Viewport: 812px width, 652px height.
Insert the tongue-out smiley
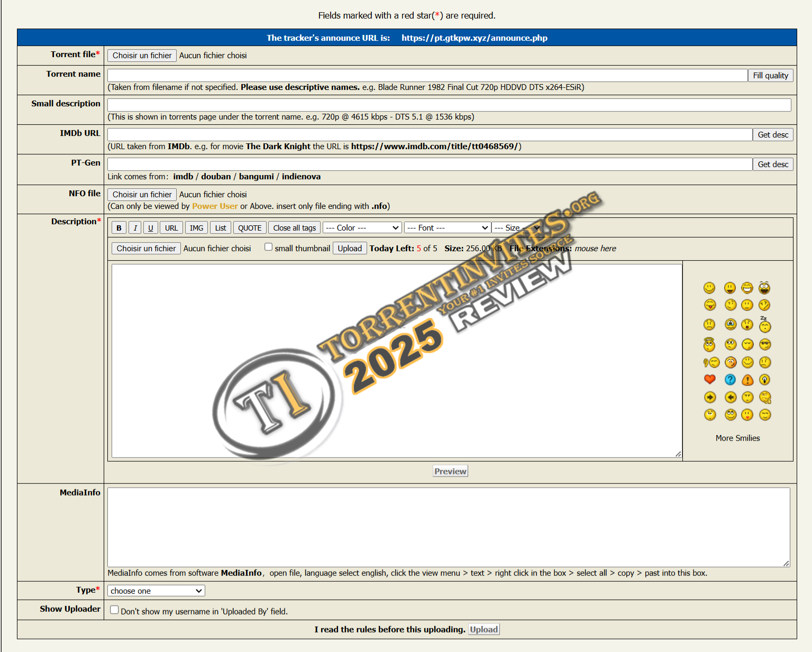[x=710, y=305]
